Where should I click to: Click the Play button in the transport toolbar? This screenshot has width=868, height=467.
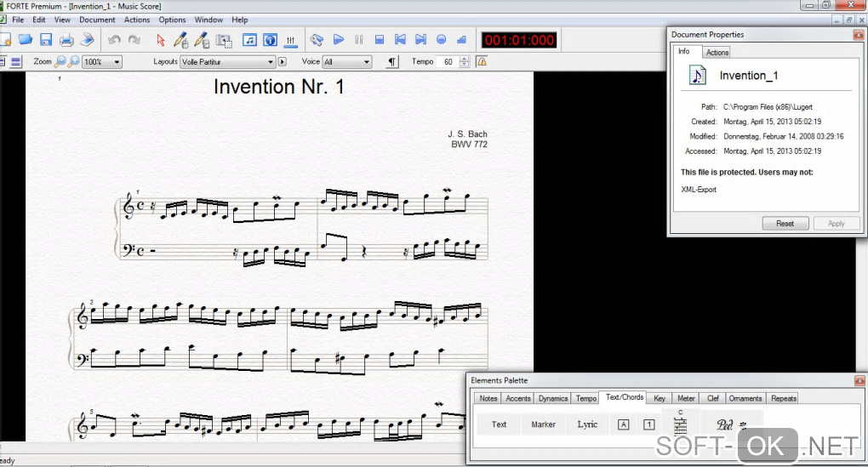(x=338, y=39)
